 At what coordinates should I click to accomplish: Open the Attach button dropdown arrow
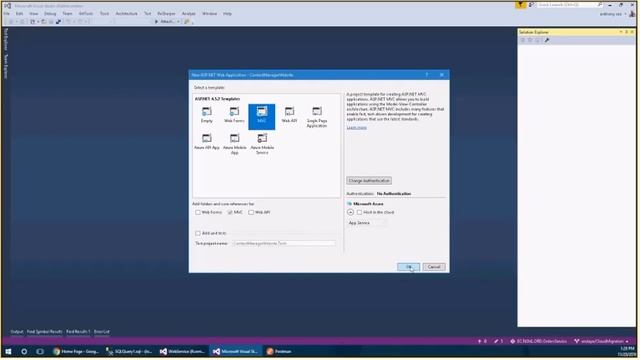pos(178,21)
